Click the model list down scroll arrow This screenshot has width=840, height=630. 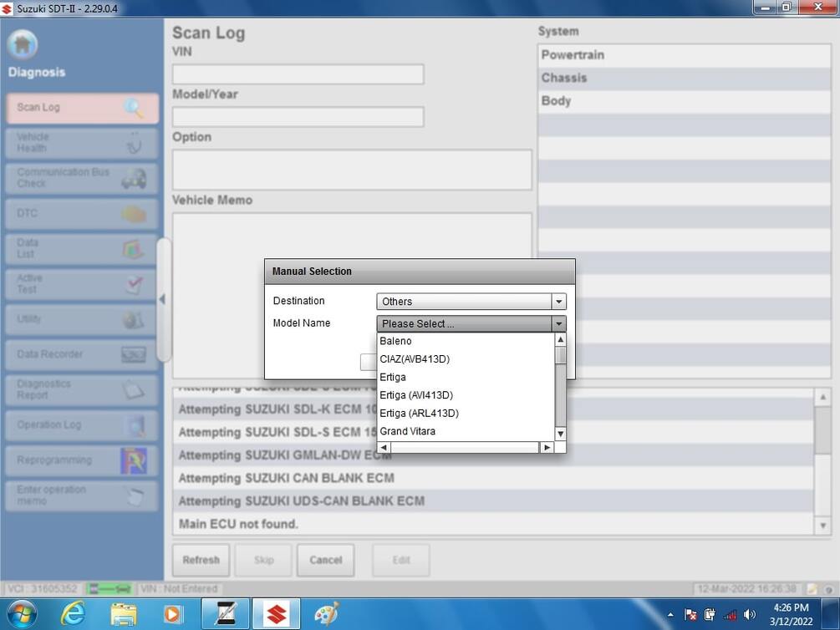click(560, 434)
